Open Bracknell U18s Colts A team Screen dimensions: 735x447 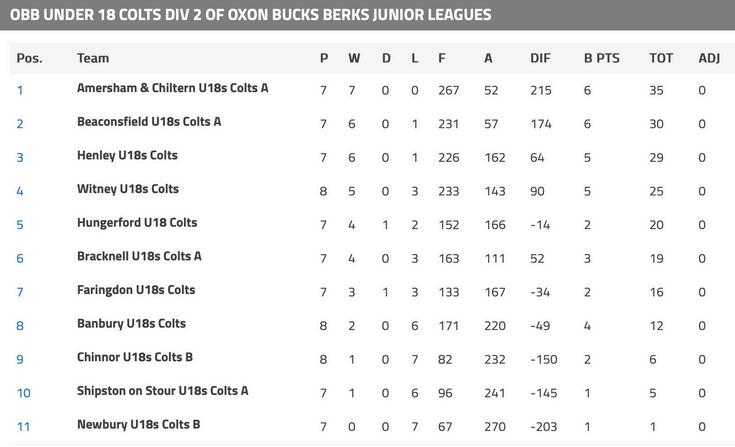tap(139, 256)
